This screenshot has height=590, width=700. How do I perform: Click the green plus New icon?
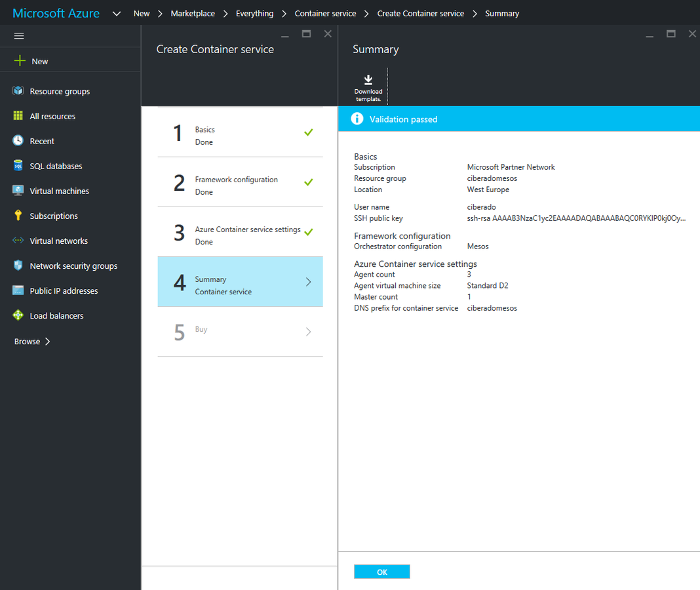click(20, 61)
